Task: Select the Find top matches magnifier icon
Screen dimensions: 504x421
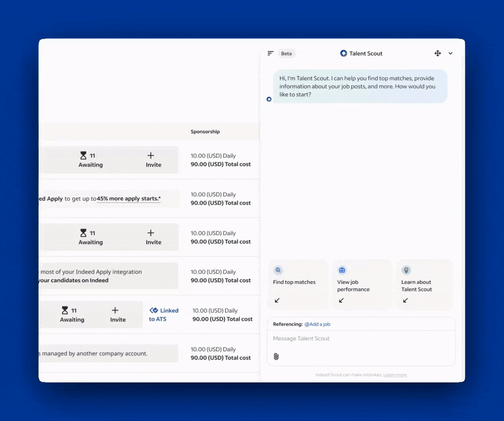Action: tap(278, 270)
